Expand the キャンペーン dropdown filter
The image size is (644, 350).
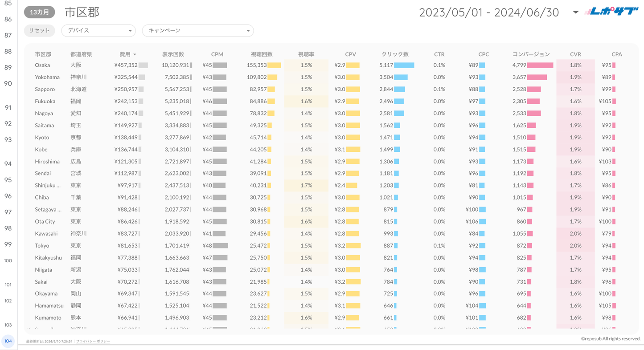(197, 31)
